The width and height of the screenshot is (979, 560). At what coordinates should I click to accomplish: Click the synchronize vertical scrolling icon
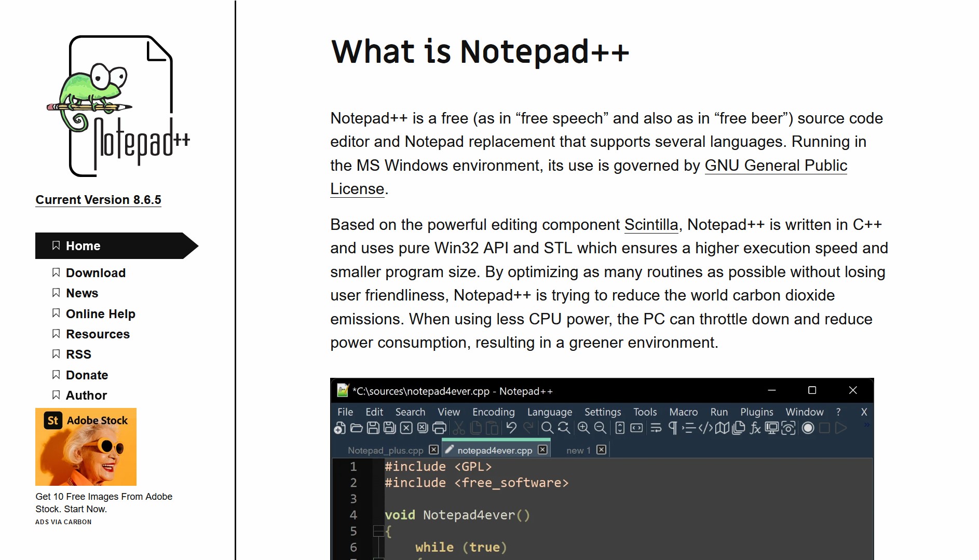tap(620, 428)
